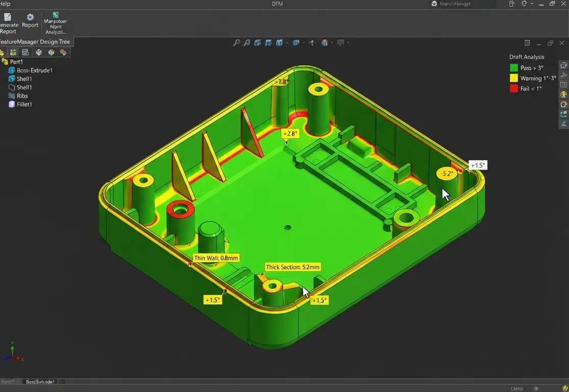Open the panel grid task pane icon

pos(563,85)
